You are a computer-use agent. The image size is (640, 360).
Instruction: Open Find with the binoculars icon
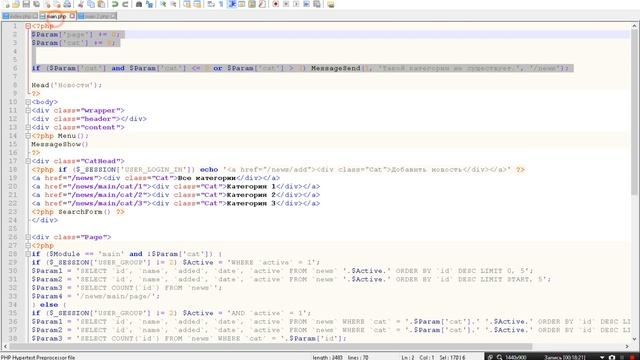(x=139, y=4)
